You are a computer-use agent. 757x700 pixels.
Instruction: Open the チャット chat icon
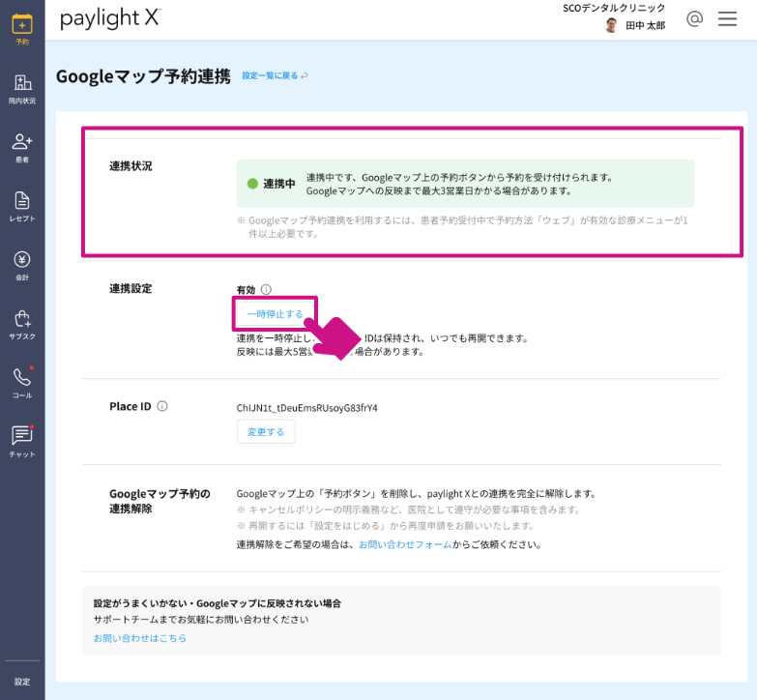[x=22, y=435]
